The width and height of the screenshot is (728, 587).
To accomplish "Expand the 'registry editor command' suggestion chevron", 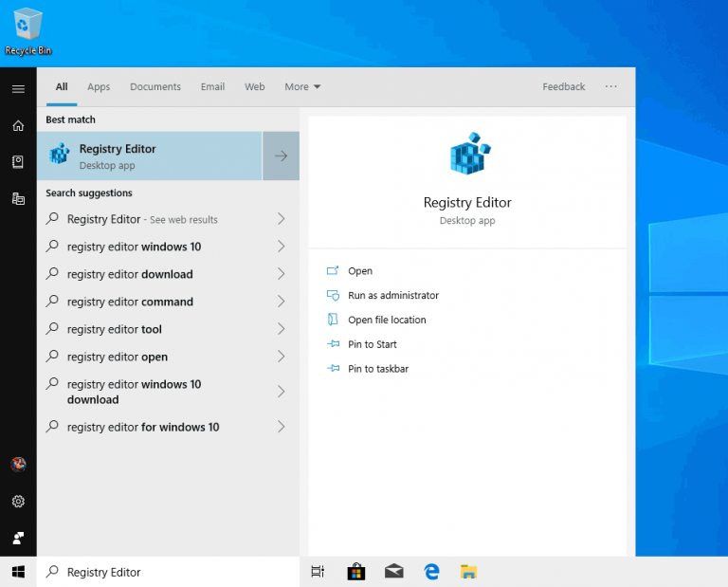I will coord(281,302).
